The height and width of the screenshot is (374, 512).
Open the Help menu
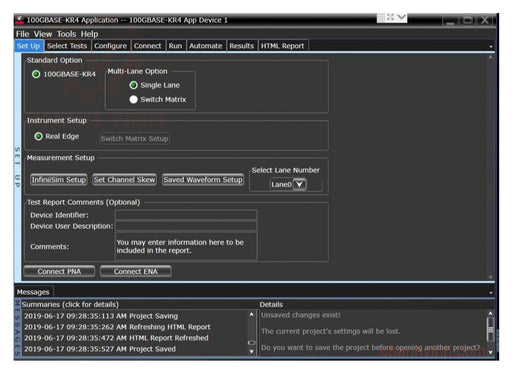(x=89, y=34)
